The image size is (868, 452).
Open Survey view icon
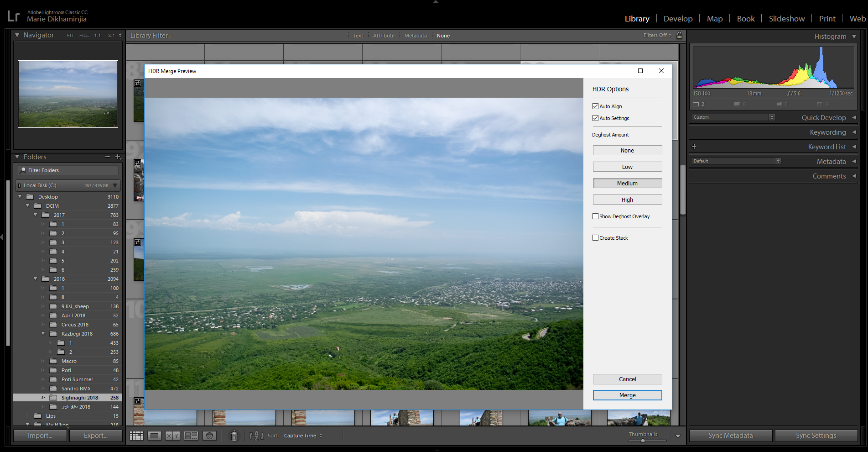click(x=191, y=436)
